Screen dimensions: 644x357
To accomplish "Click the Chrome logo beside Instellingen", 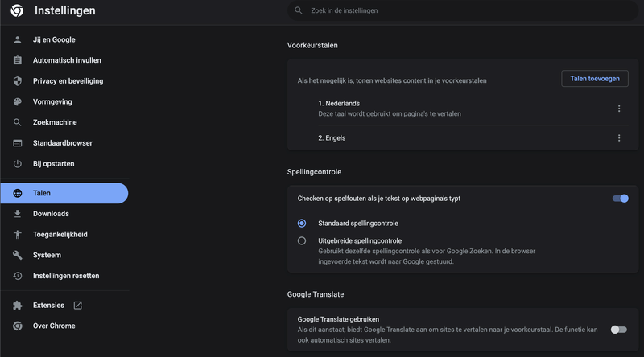I will click(16, 11).
